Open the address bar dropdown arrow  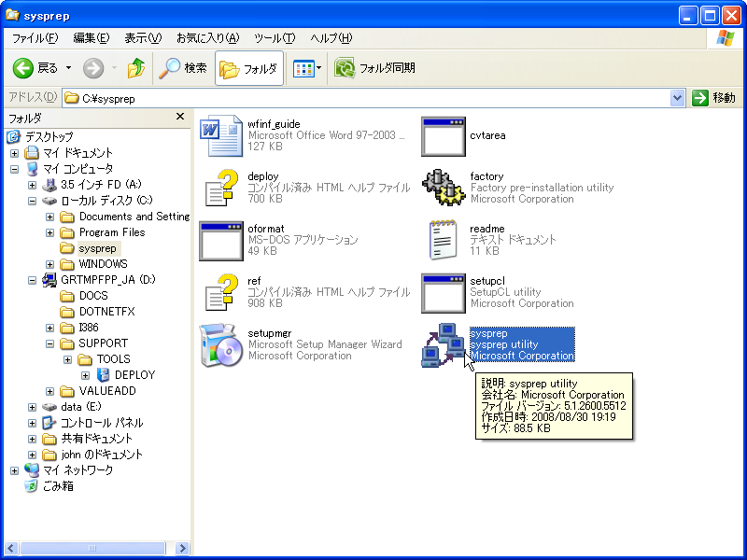677,99
